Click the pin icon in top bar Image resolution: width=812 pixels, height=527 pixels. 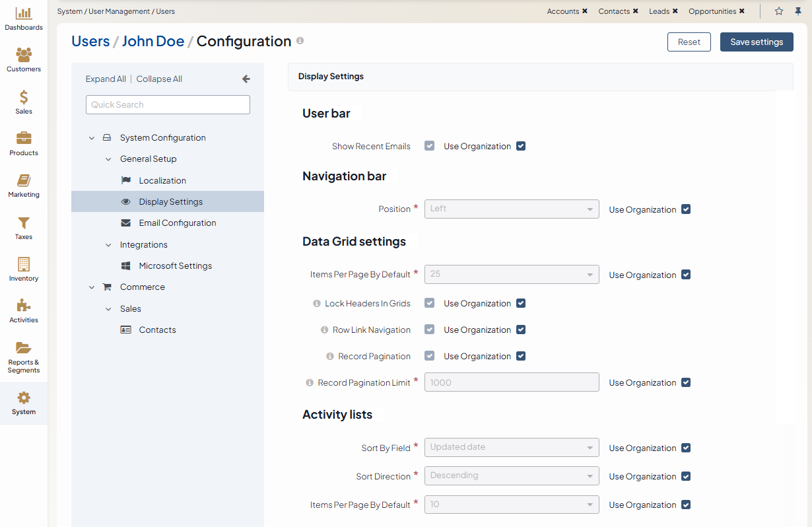[798, 11]
